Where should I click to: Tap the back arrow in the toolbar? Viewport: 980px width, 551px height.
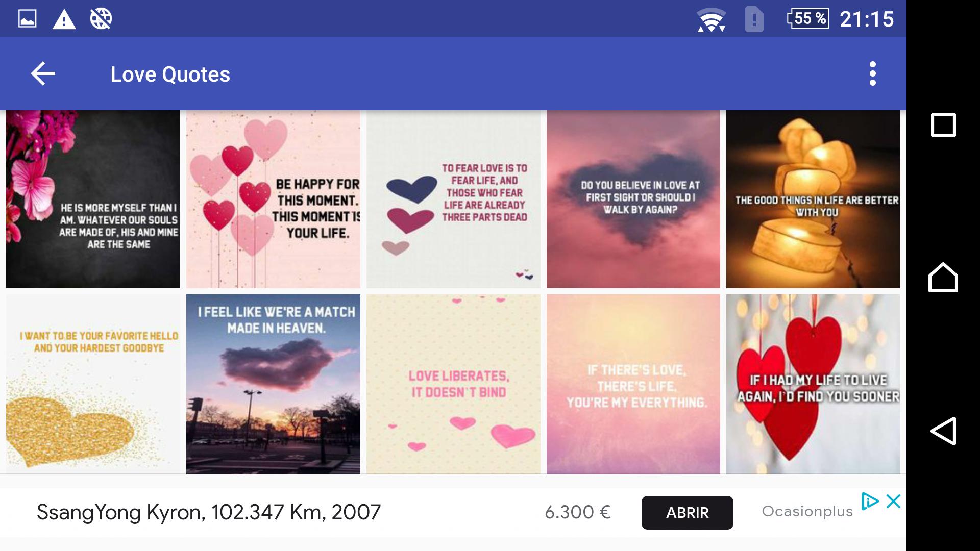click(x=43, y=74)
